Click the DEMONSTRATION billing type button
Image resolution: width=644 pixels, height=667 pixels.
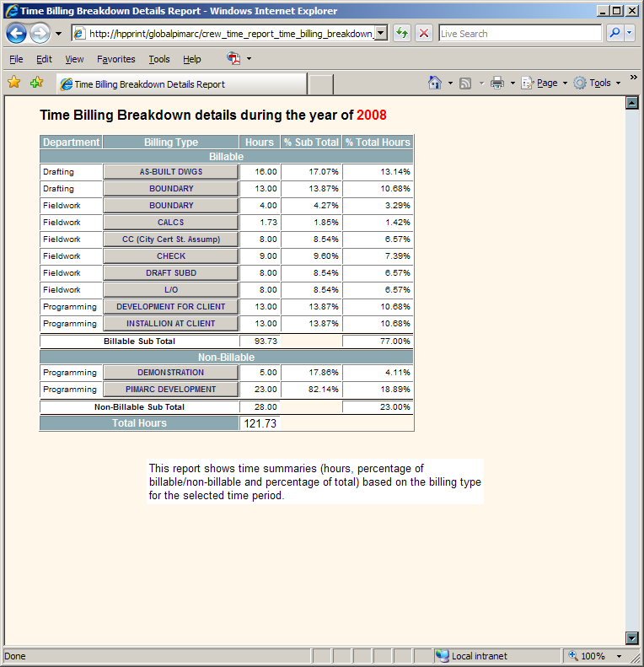170,373
